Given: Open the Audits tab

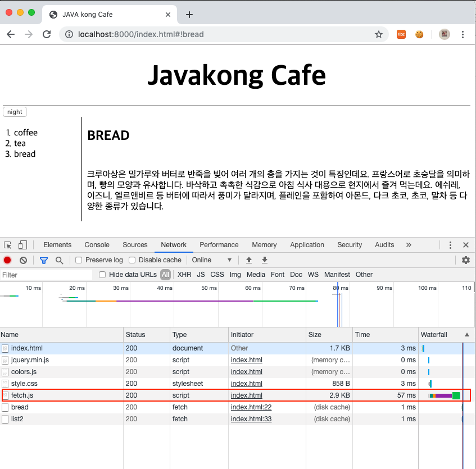Looking at the screenshot, I should pos(384,245).
